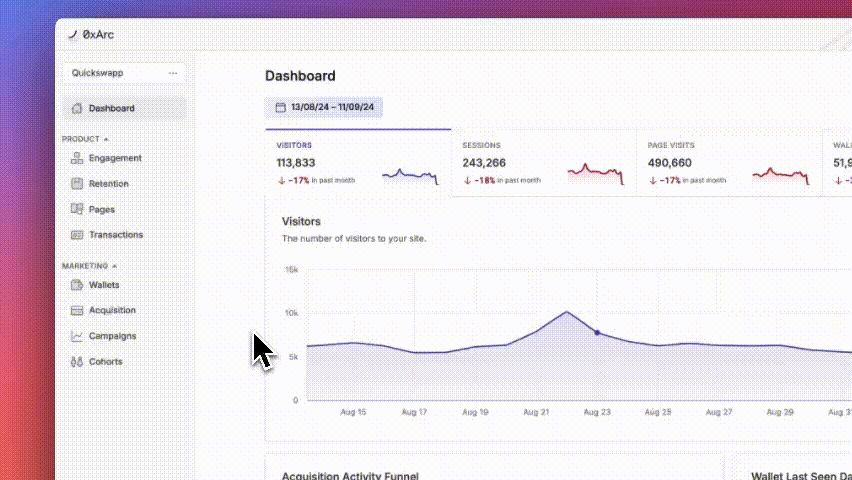Click the Cohorts icon in sidebar
This screenshot has width=852, height=480.
(77, 361)
